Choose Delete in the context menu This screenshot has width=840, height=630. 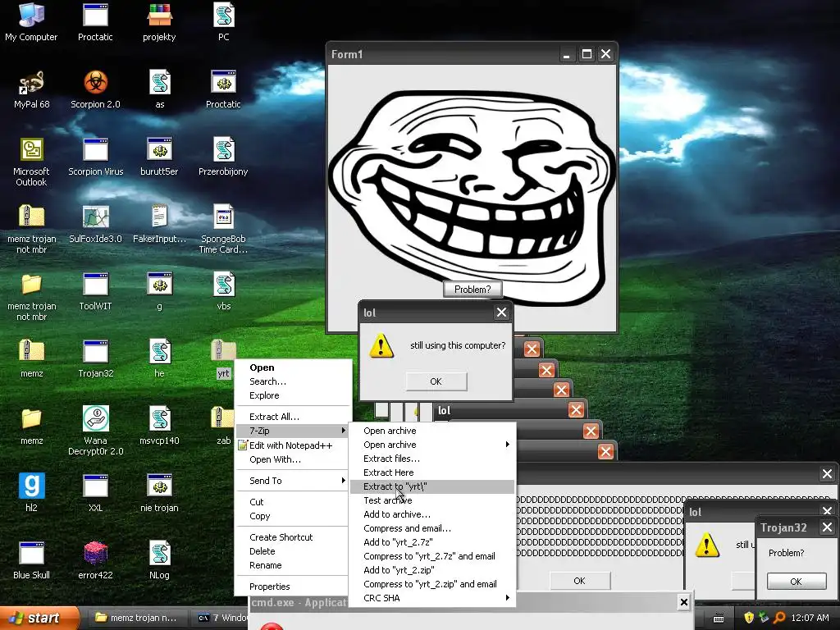coord(293,551)
